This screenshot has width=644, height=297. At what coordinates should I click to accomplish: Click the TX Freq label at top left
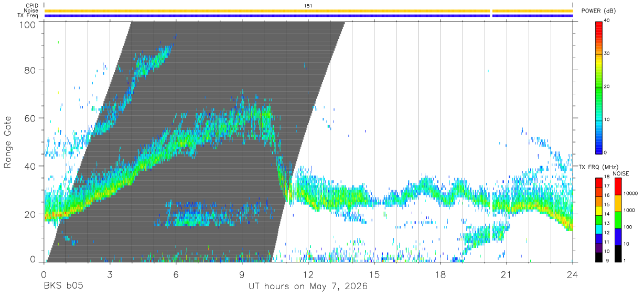[x=28, y=16]
